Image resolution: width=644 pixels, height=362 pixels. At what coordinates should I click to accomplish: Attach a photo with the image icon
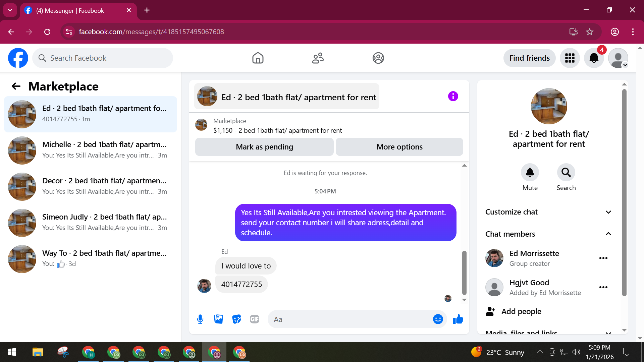click(x=218, y=319)
